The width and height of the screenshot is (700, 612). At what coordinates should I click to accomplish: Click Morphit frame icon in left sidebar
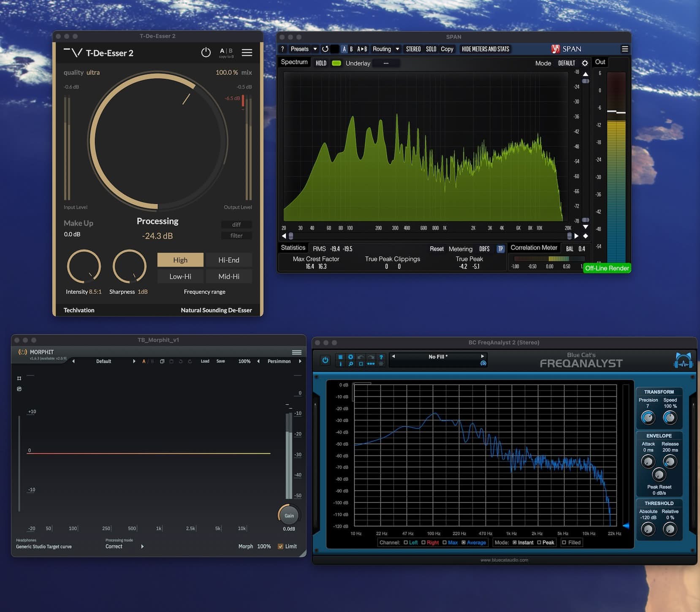coord(19,379)
